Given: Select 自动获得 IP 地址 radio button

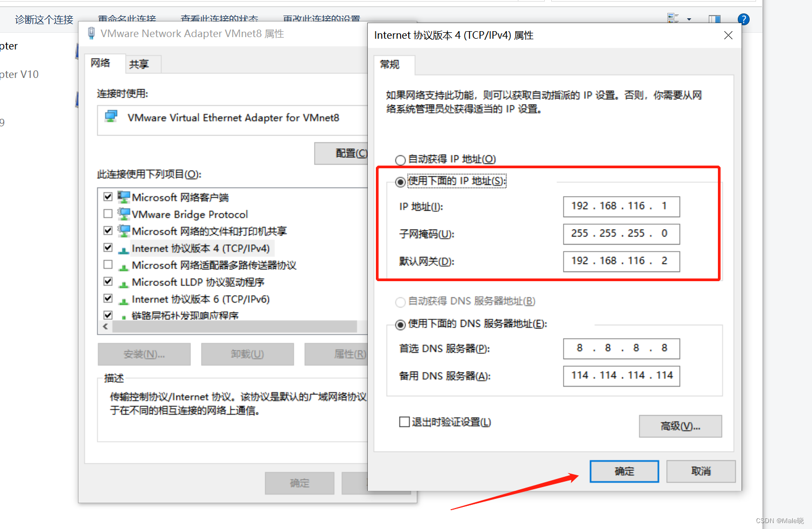Looking at the screenshot, I should pyautogui.click(x=400, y=160).
